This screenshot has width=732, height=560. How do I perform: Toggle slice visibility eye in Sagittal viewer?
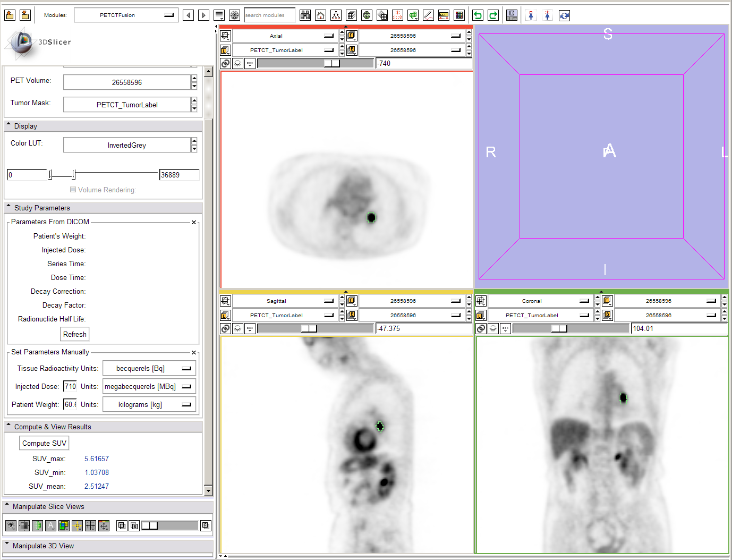click(x=237, y=328)
